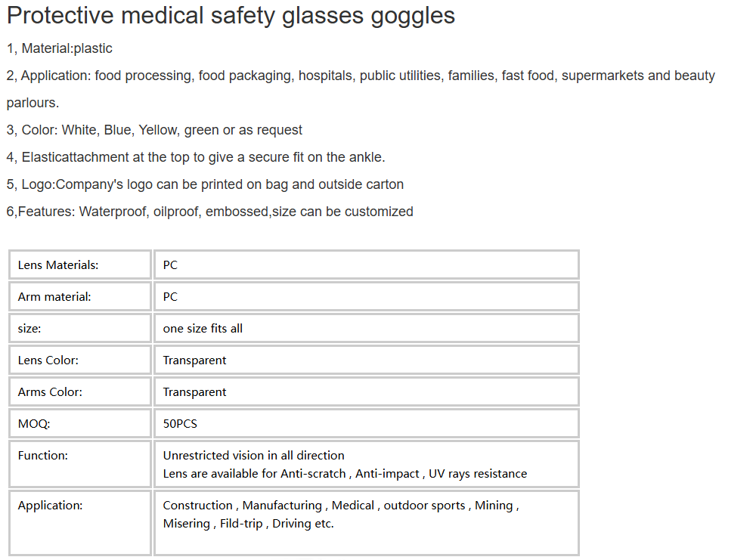This screenshot has height=560, width=753.
Task: Click the 'Misering, Fild-trip, Driving etc.' text
Action: click(248, 524)
